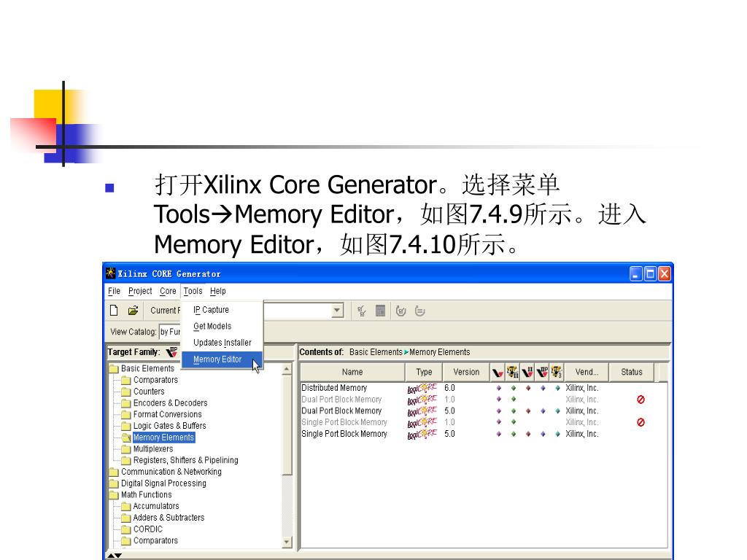Click the red prohibited status for Dual Port 1.0
Viewport: 747px width, 560px height.
tap(640, 400)
